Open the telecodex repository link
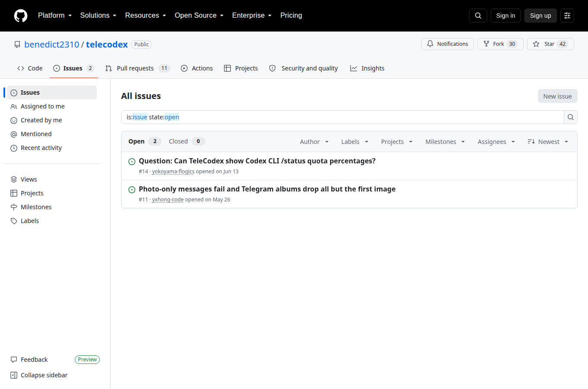The width and height of the screenshot is (588, 389). click(x=107, y=45)
